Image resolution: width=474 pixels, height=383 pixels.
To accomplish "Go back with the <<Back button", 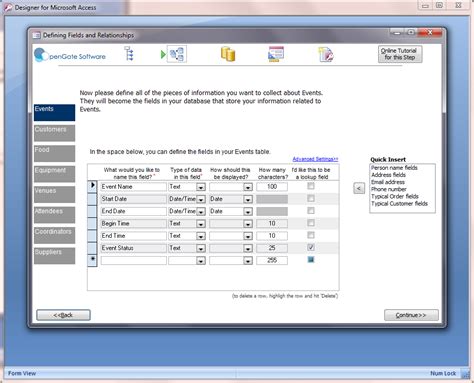I will tap(63, 315).
